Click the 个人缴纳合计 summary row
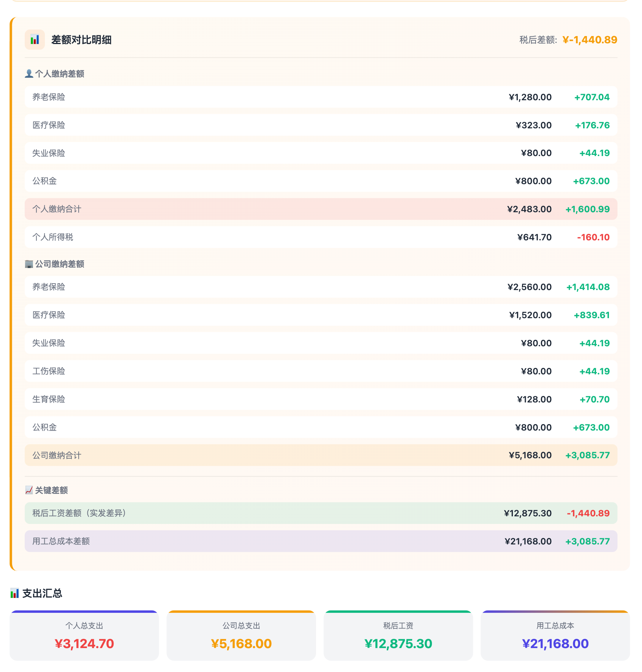Viewport: 642px width, 672px height. coord(321,209)
